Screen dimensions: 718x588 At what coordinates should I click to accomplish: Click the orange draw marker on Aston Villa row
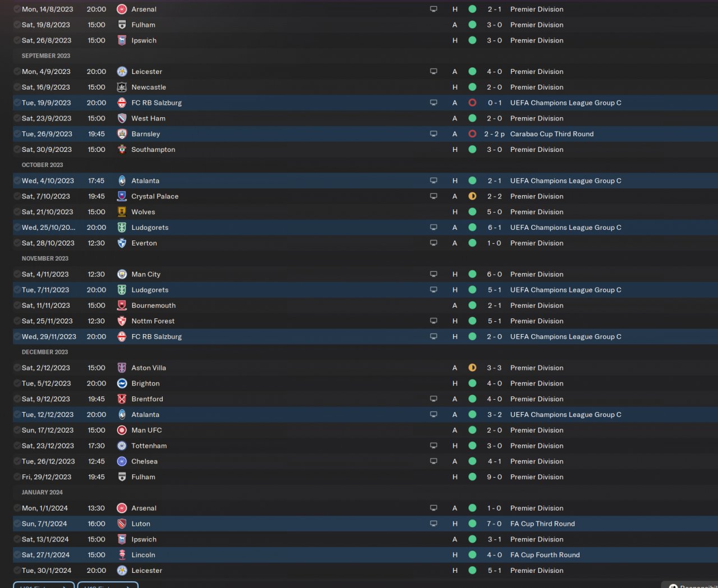pos(472,368)
